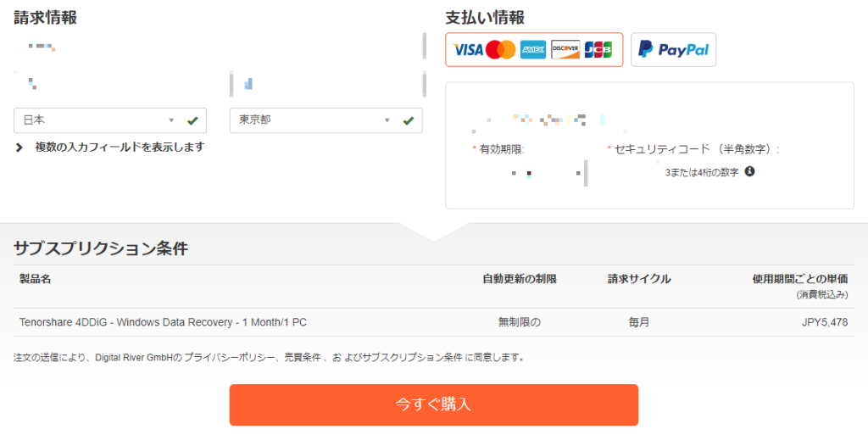Choose PayPal as payment method
The height and width of the screenshot is (435, 868).
(673, 50)
